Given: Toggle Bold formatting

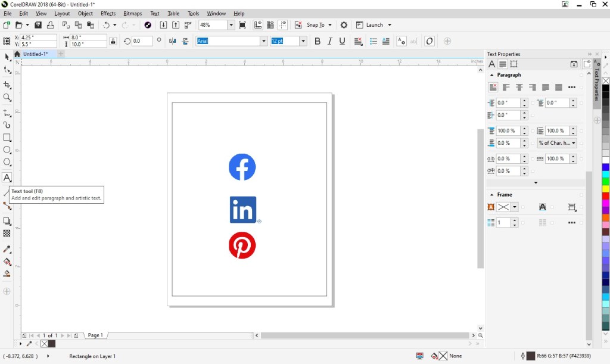Looking at the screenshot, I should point(318,41).
